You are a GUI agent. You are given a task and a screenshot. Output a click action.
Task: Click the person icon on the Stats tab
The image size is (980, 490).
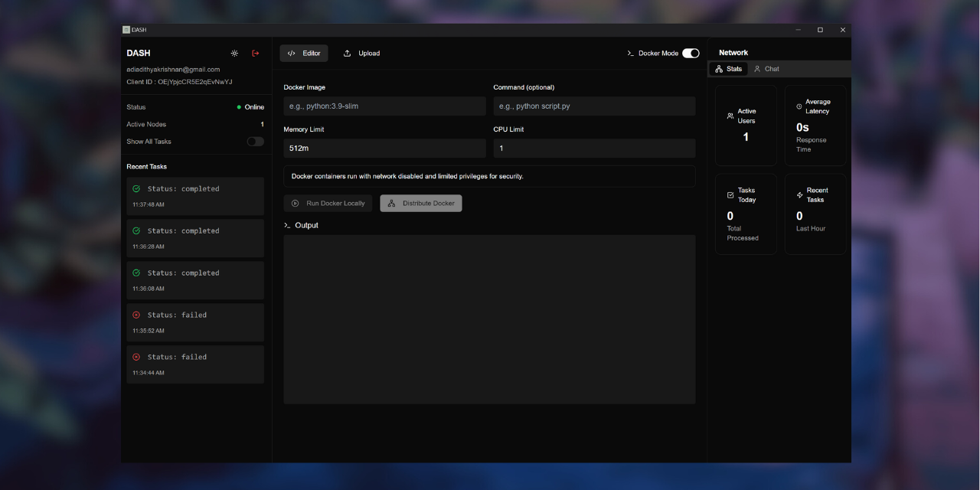click(x=718, y=68)
